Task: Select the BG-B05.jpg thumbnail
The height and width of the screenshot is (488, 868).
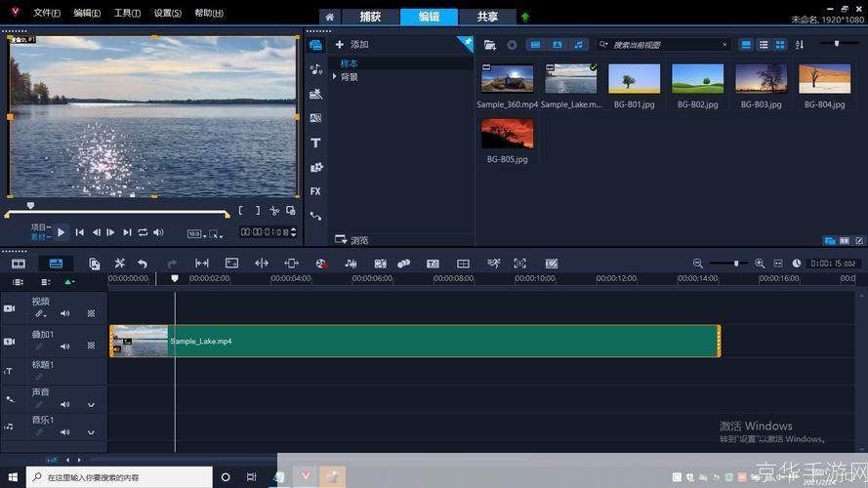Action: 507,134
